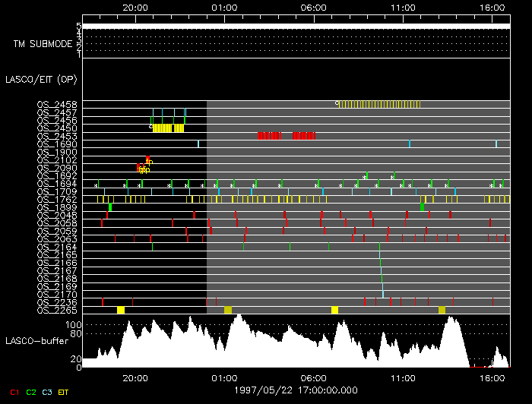Click the red C1 legend label
Viewport: 532px width, 404px height.
[x=14, y=392]
